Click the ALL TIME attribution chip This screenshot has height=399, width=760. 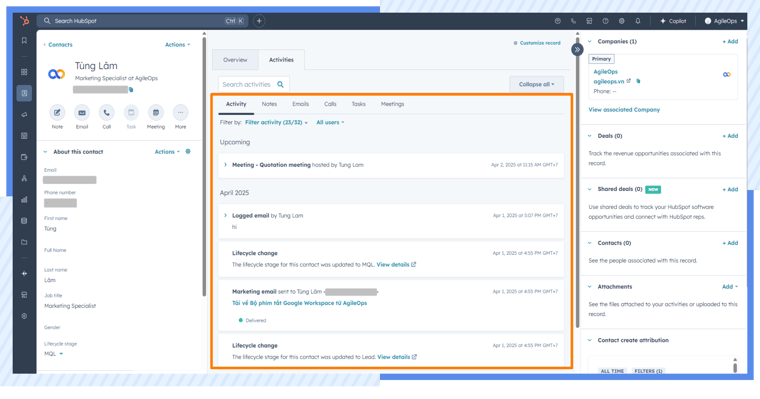click(x=612, y=371)
